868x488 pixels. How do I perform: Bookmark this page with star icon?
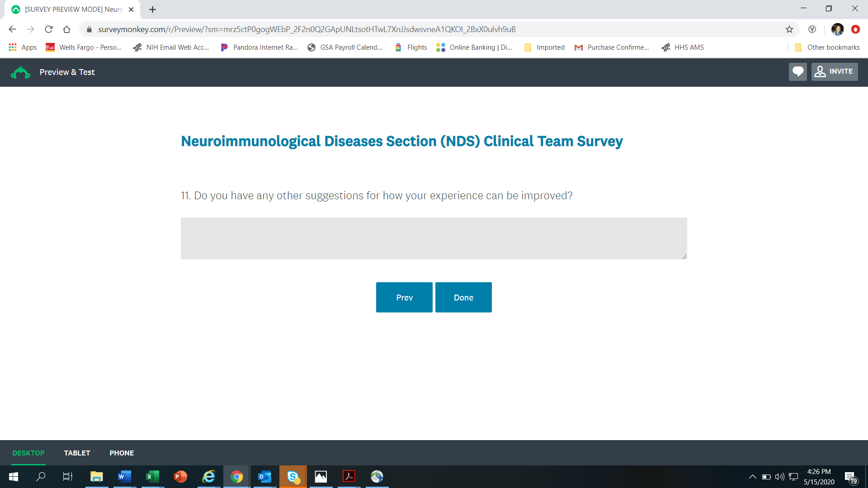pyautogui.click(x=789, y=29)
